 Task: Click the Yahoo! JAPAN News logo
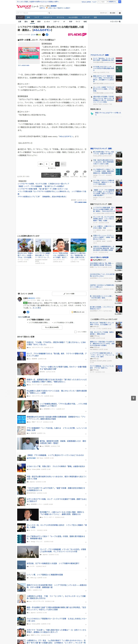(x=27, y=7)
